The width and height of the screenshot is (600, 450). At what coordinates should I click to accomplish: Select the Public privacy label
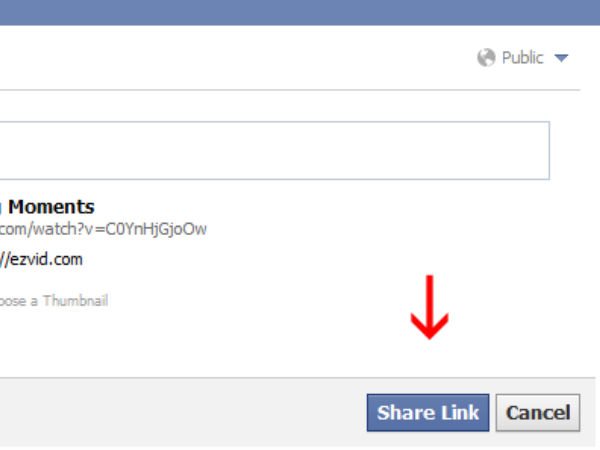pyautogui.click(x=522, y=58)
